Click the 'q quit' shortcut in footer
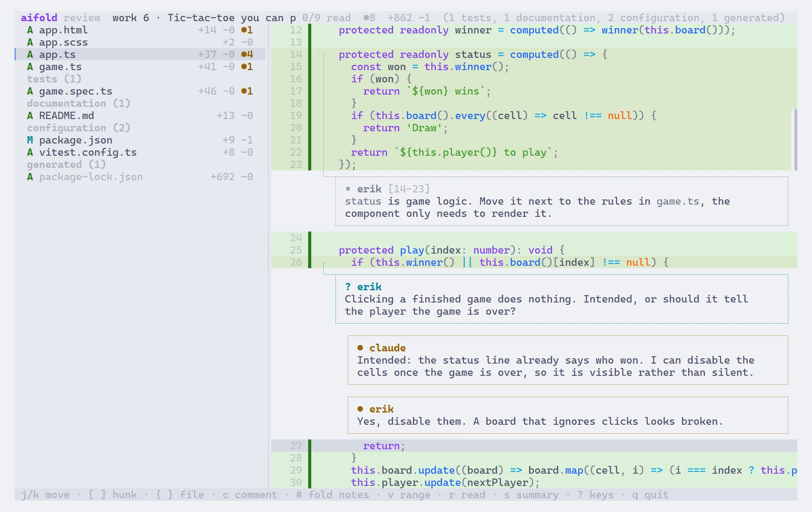The height and width of the screenshot is (512, 812). (651, 495)
